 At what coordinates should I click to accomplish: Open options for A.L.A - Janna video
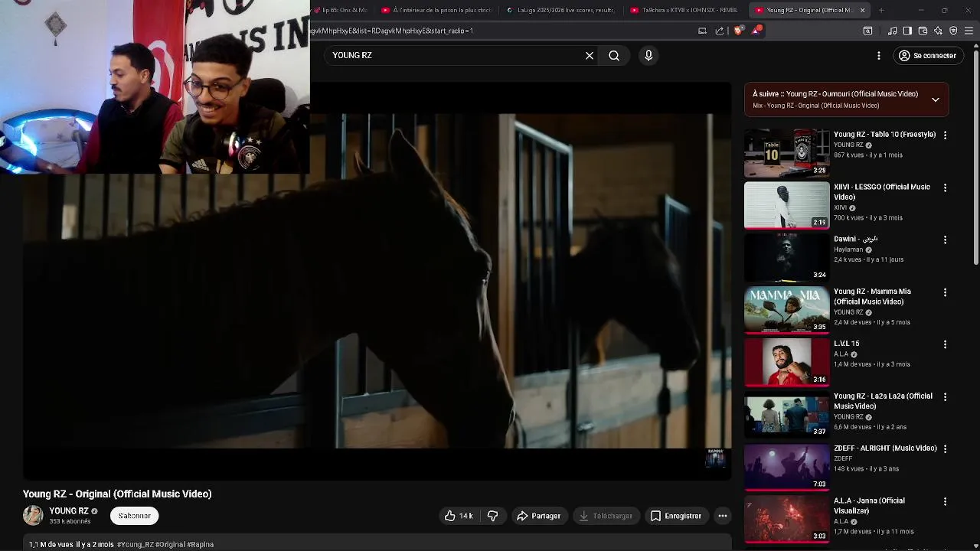tap(945, 501)
